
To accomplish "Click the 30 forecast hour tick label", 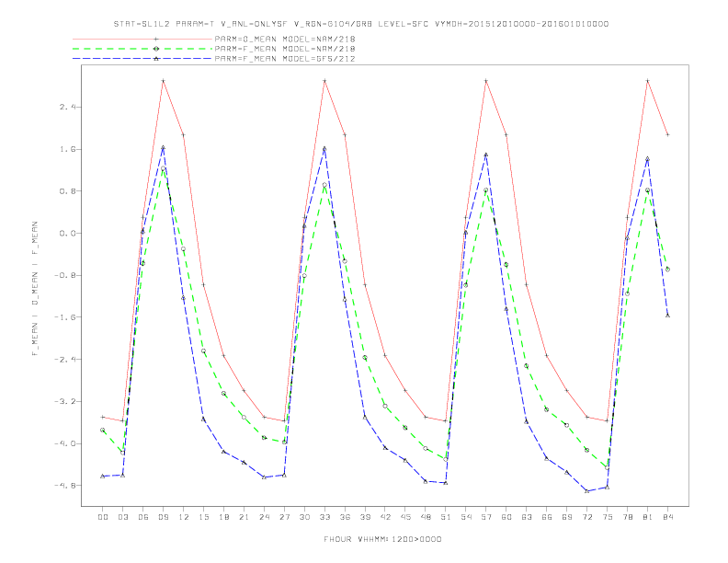I will click(304, 517).
